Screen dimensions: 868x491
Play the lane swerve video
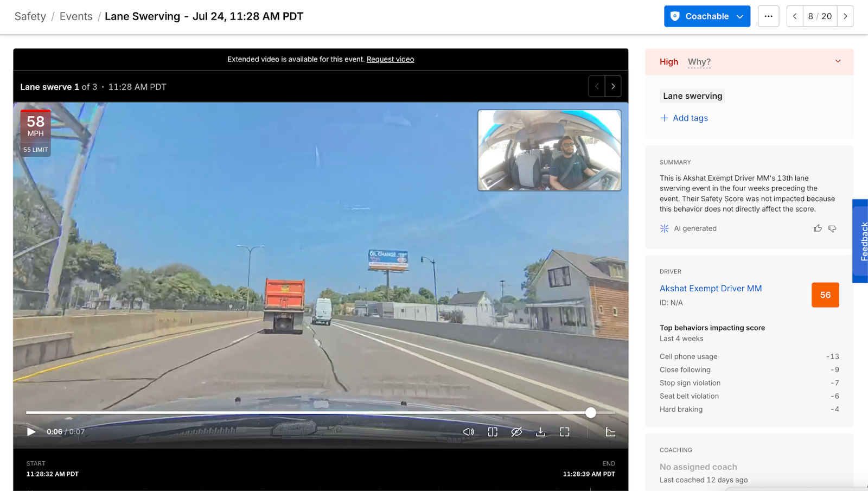point(31,432)
